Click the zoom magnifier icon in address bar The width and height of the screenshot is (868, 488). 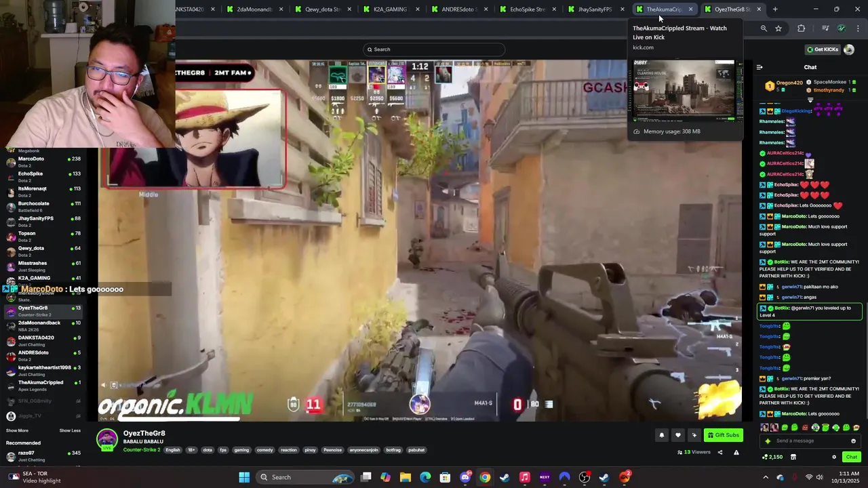click(x=764, y=28)
